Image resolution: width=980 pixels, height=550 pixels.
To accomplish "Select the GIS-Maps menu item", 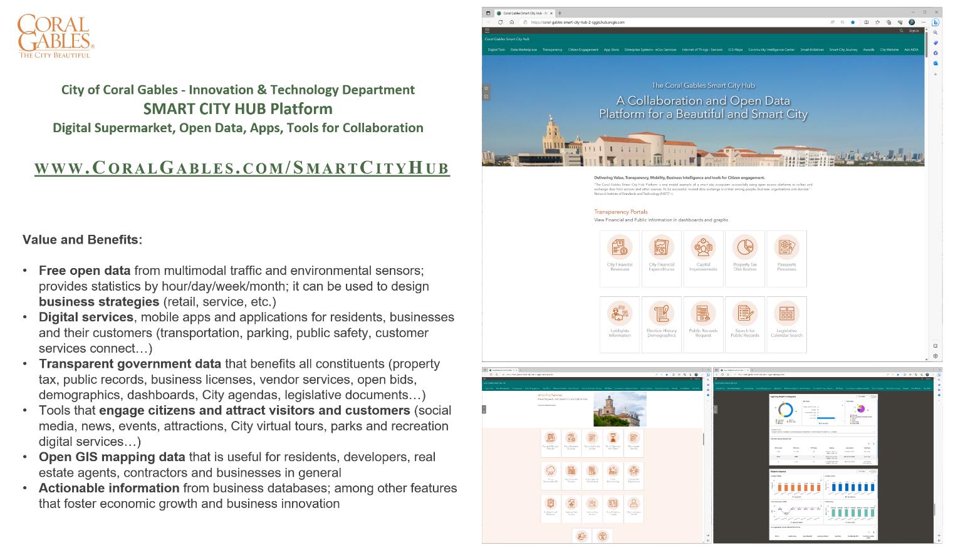I will [736, 49].
